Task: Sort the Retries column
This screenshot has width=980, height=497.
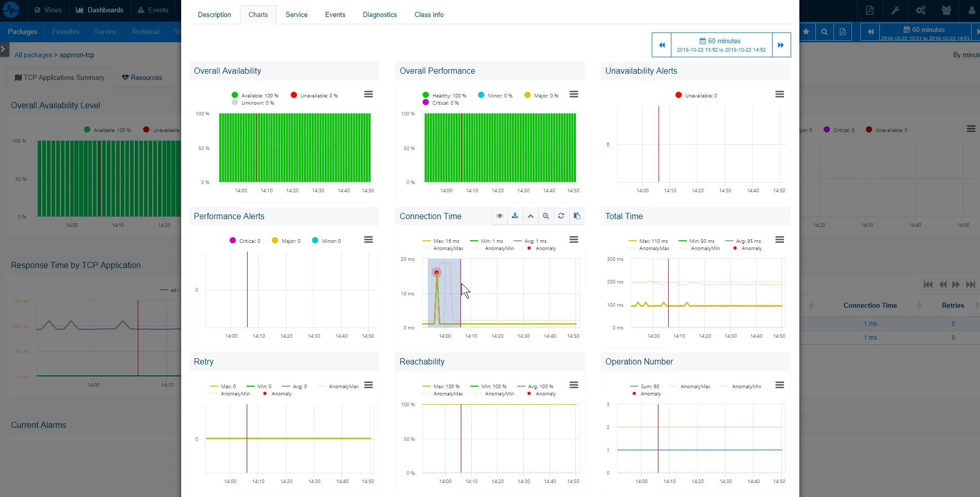Action: point(953,305)
